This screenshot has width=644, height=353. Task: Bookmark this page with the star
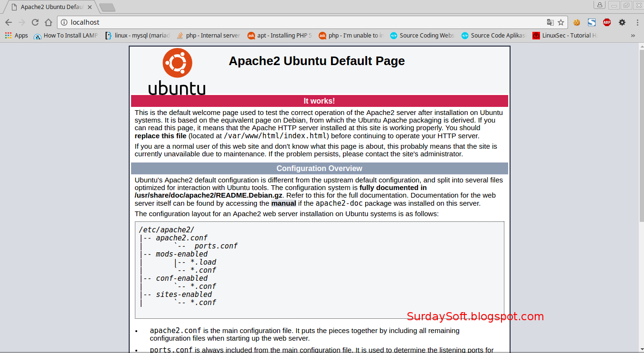[561, 22]
